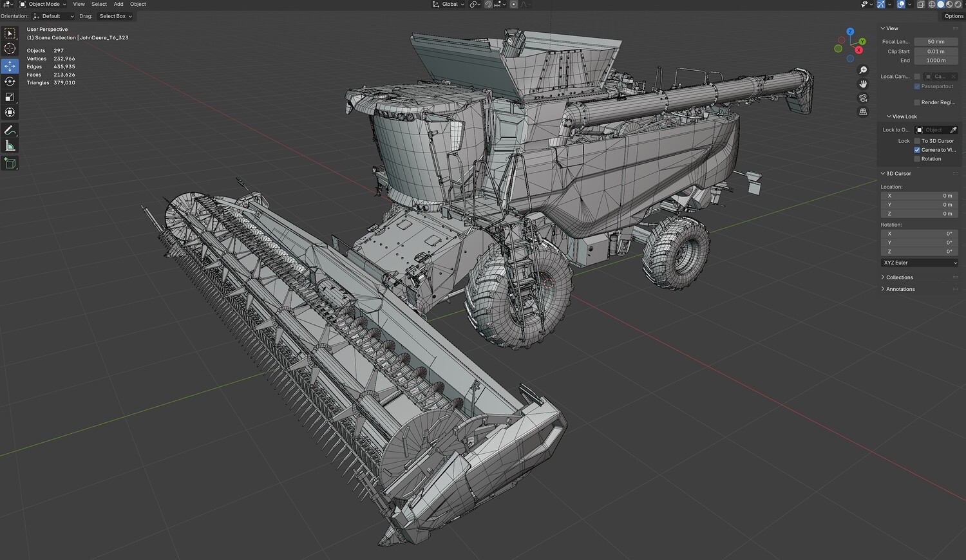Click the Focal Length 50 mm field
The width and height of the screenshot is (966, 560).
[936, 42]
